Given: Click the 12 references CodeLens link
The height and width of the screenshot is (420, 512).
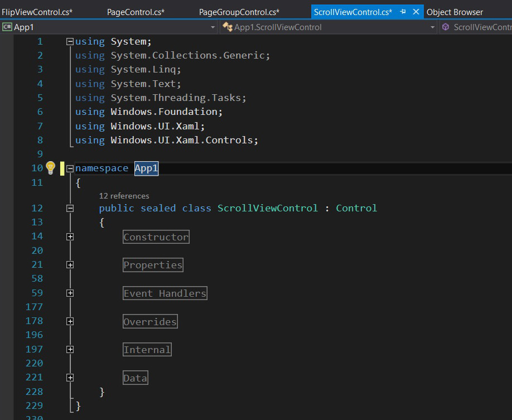Looking at the screenshot, I should [x=124, y=196].
